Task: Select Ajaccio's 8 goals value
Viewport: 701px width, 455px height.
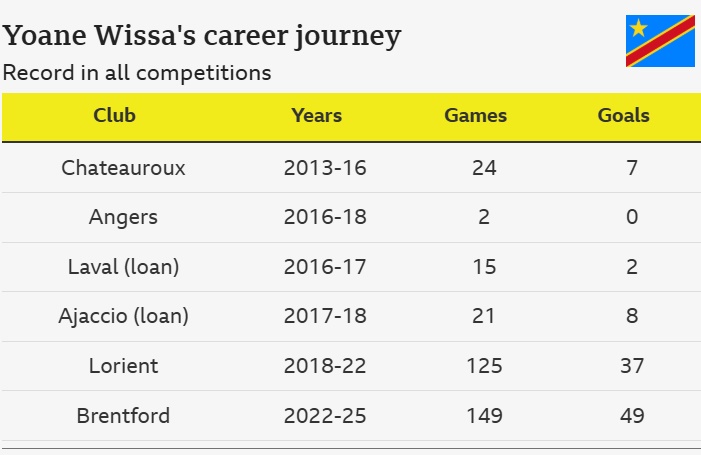Action: point(632,316)
